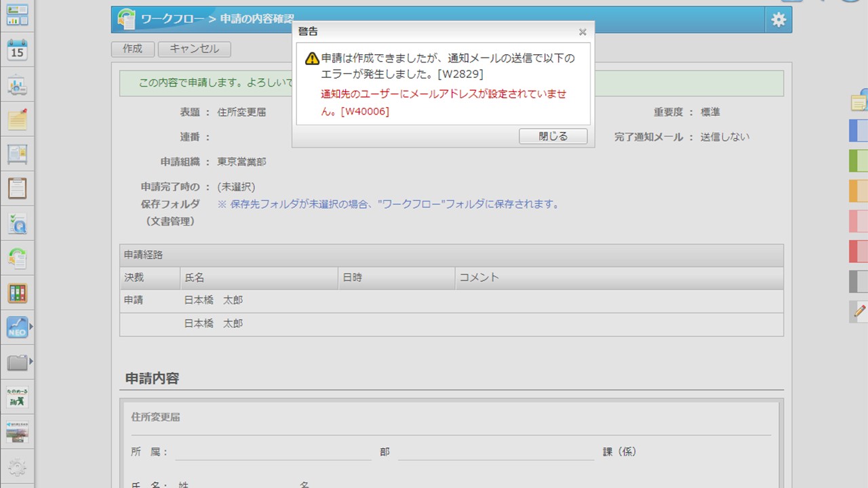
Task: Click the blue NEO chart icon
Action: tap(17, 327)
